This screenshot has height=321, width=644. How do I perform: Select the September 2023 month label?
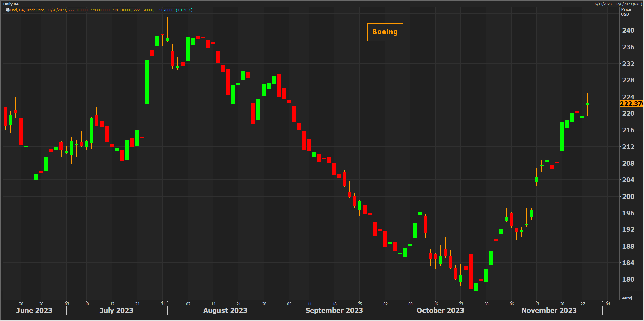[x=334, y=310]
